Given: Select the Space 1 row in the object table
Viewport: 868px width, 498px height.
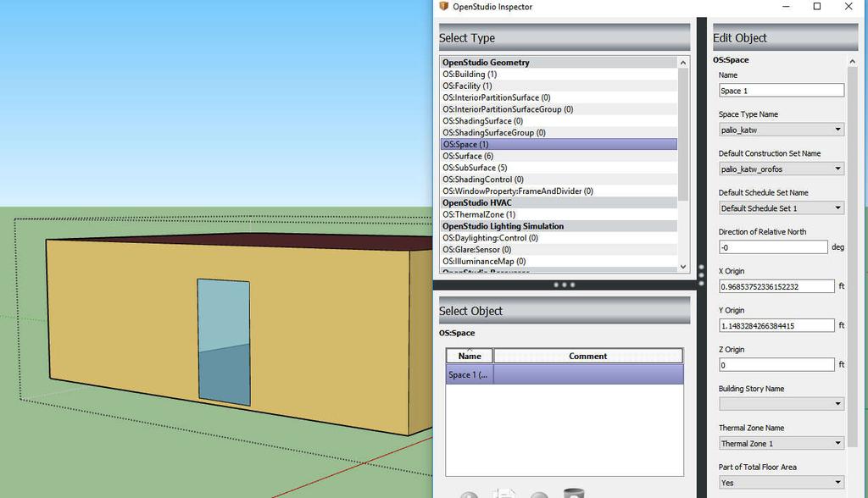Looking at the screenshot, I should [565, 374].
